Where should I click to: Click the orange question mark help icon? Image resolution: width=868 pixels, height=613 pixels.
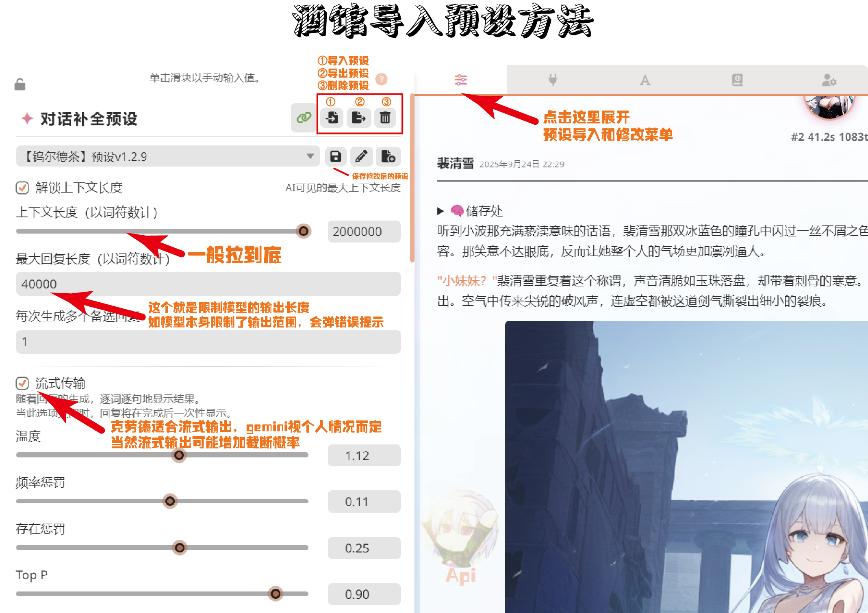click(x=381, y=79)
